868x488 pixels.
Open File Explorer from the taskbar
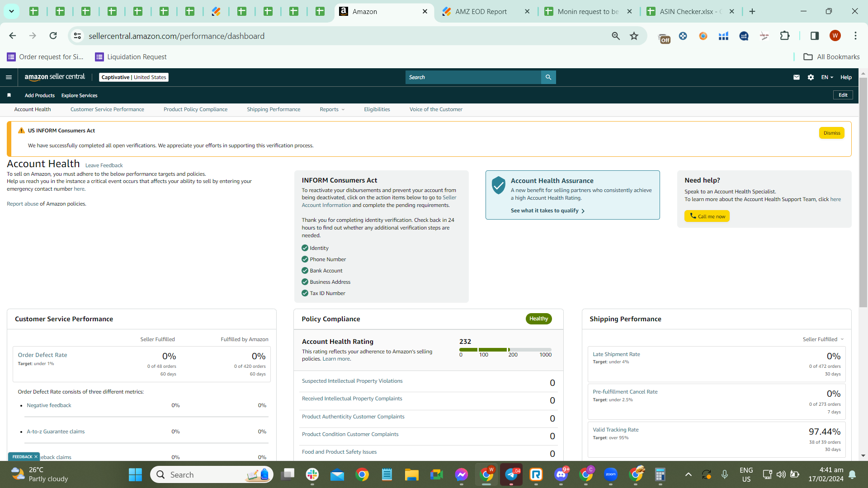(x=412, y=474)
